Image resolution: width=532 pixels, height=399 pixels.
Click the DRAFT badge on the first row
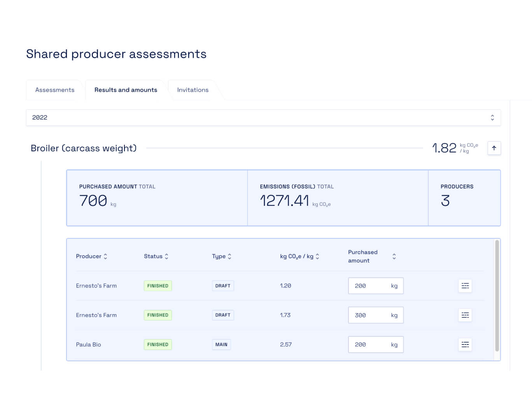pyautogui.click(x=223, y=285)
